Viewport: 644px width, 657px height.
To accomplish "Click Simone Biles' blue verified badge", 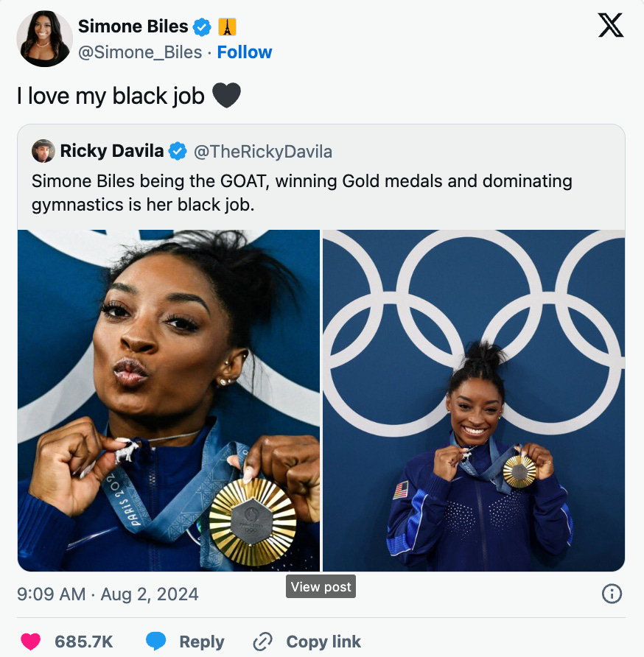I will [202, 27].
